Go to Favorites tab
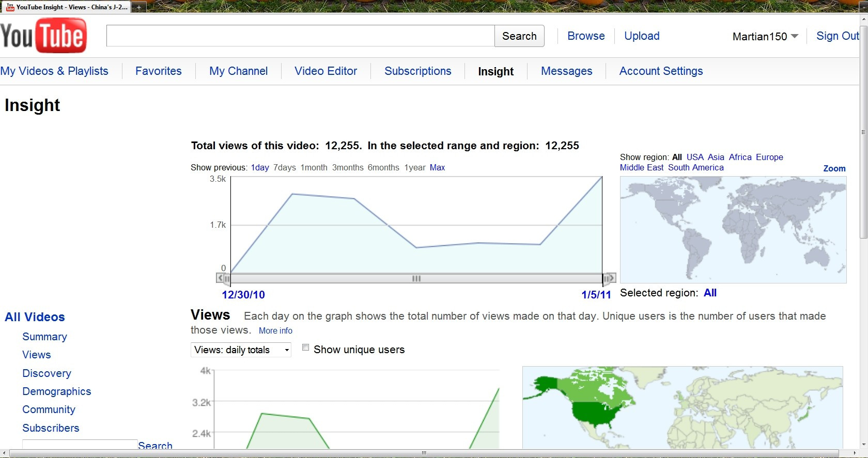The image size is (868, 458). pyautogui.click(x=159, y=71)
